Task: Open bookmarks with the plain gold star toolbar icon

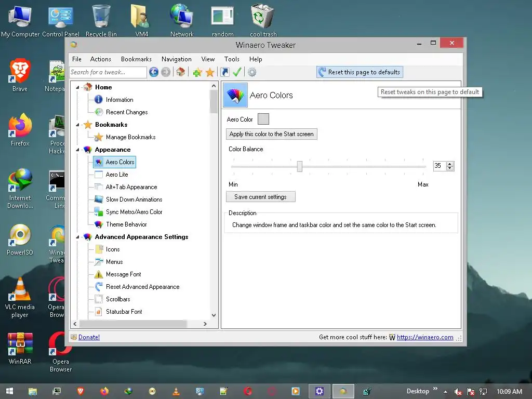Action: click(x=210, y=72)
